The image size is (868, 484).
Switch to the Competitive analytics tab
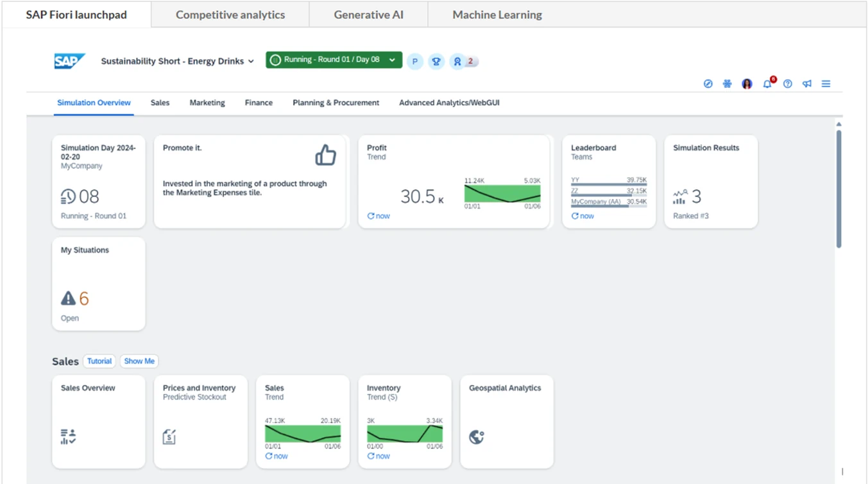230,15
